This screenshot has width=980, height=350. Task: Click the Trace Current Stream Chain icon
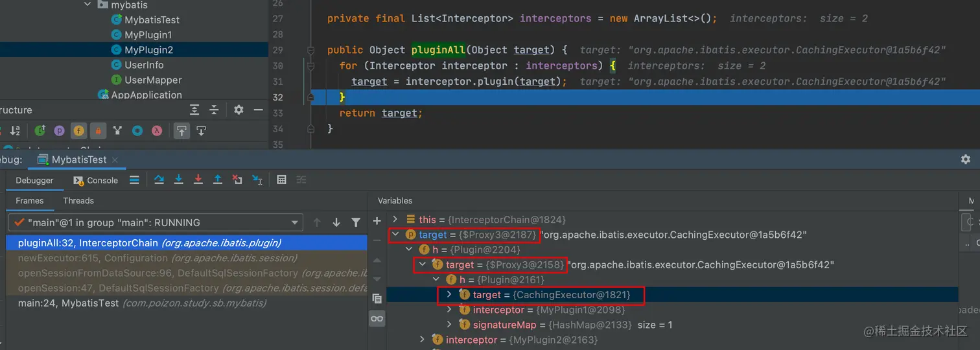[301, 180]
